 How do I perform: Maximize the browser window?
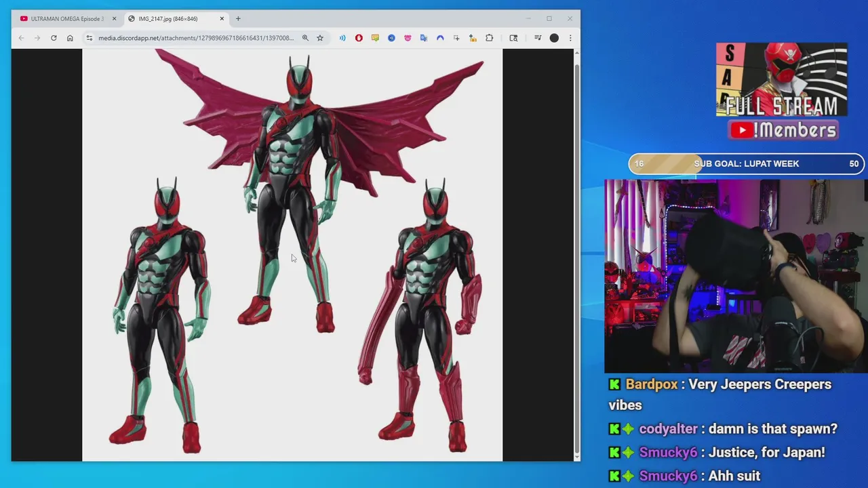coord(549,18)
